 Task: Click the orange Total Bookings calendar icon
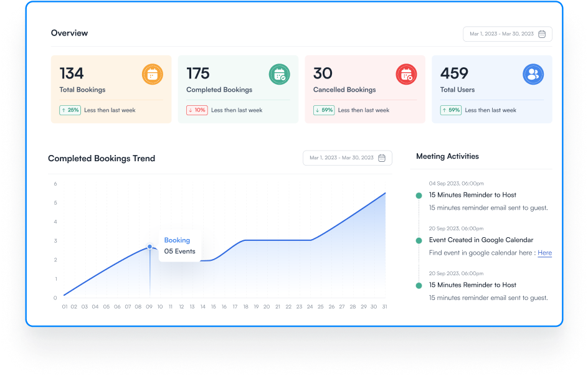[152, 75]
